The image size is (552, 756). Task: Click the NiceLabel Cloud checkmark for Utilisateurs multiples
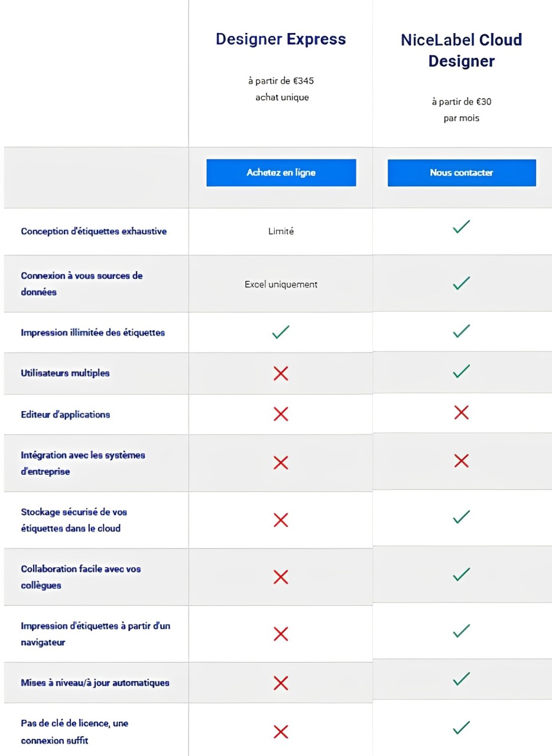(462, 373)
